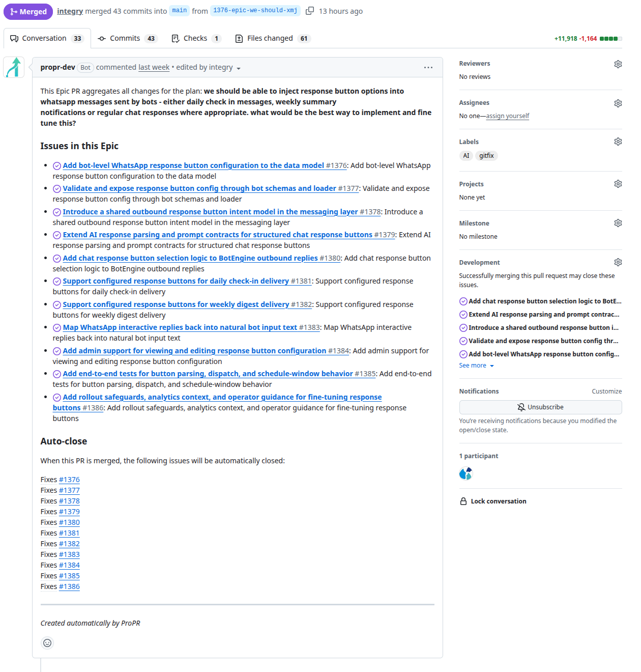Viewport: 641px width, 672px height.
Task: Add an emoji reaction to the comment
Action: pos(47,643)
